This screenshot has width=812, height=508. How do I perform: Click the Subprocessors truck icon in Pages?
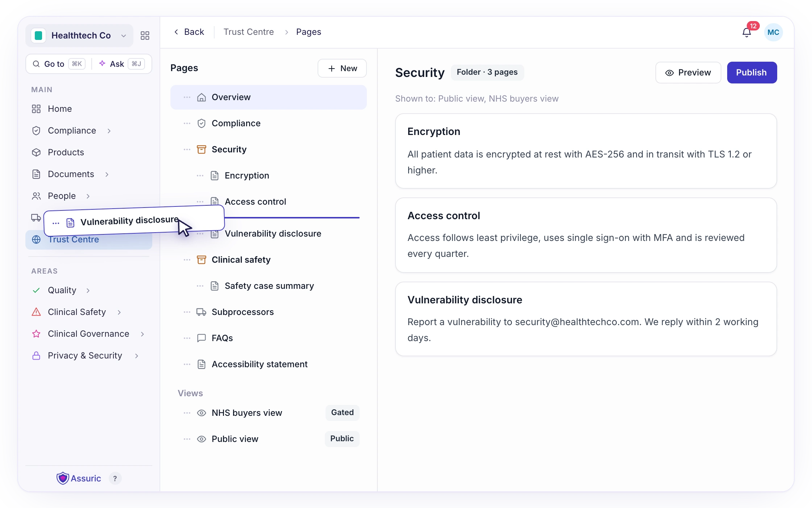coord(202,312)
